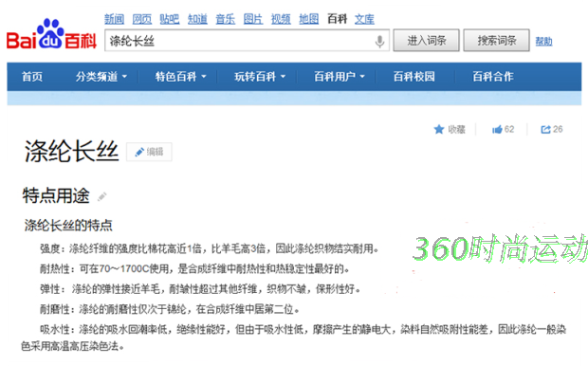The height and width of the screenshot is (366, 588).
Task: Open the 视频 link in top navigation
Action: point(281,19)
